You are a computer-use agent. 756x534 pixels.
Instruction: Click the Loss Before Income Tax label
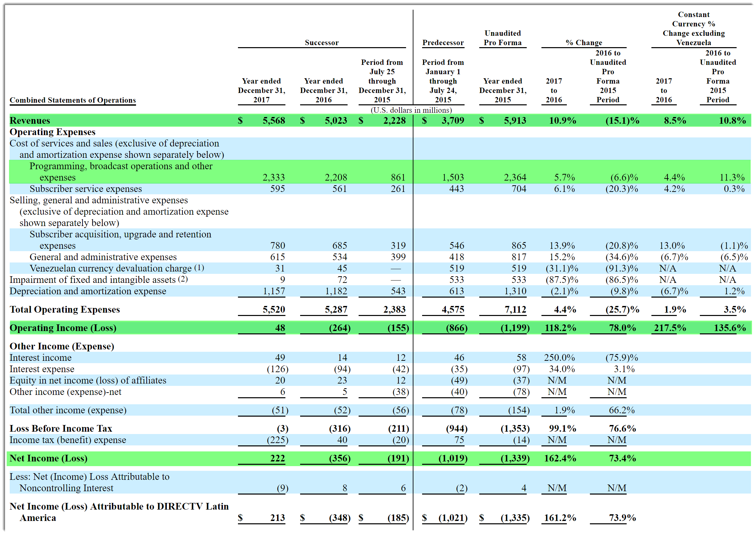pyautogui.click(x=61, y=429)
